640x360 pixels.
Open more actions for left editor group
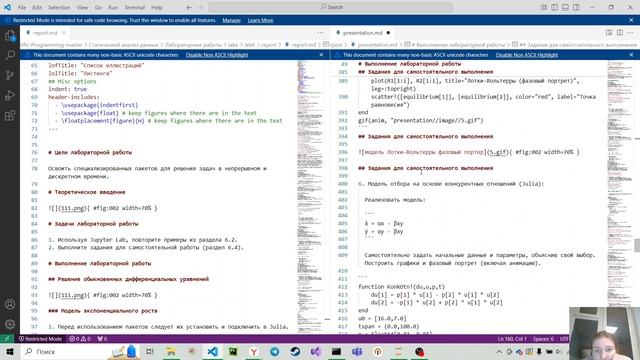[320, 33]
